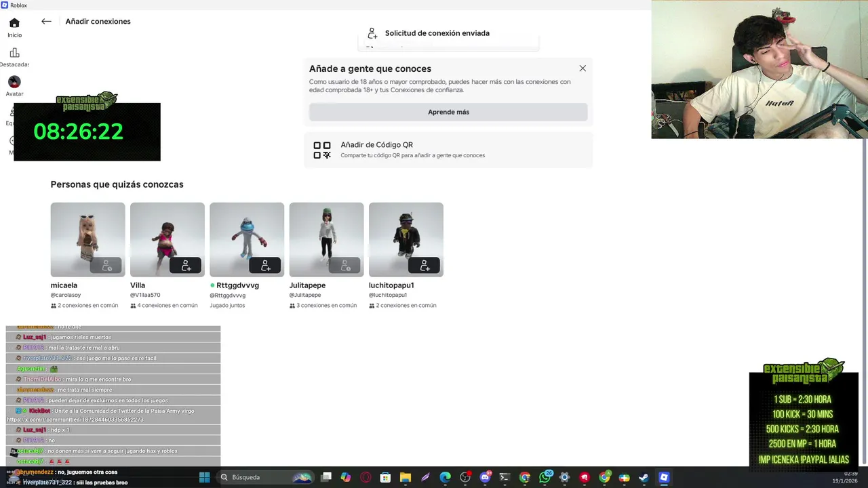Open File Explorer from the taskbar
Screen dimensions: 868x488
coord(406,477)
